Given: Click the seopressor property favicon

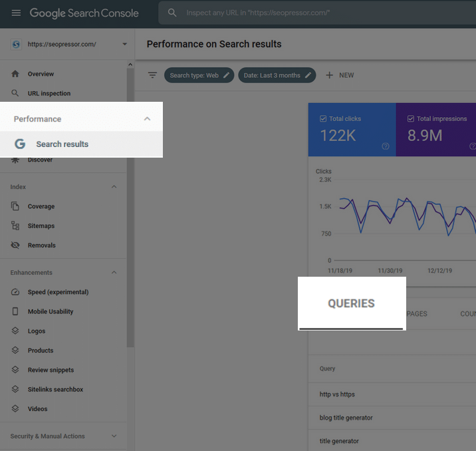Looking at the screenshot, I should click(16, 45).
